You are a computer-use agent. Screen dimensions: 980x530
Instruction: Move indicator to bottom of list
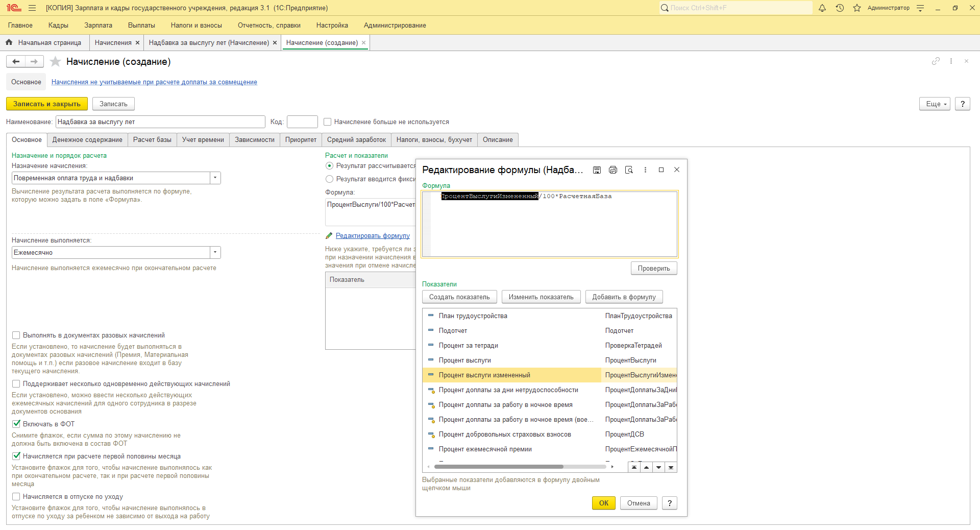pos(671,467)
